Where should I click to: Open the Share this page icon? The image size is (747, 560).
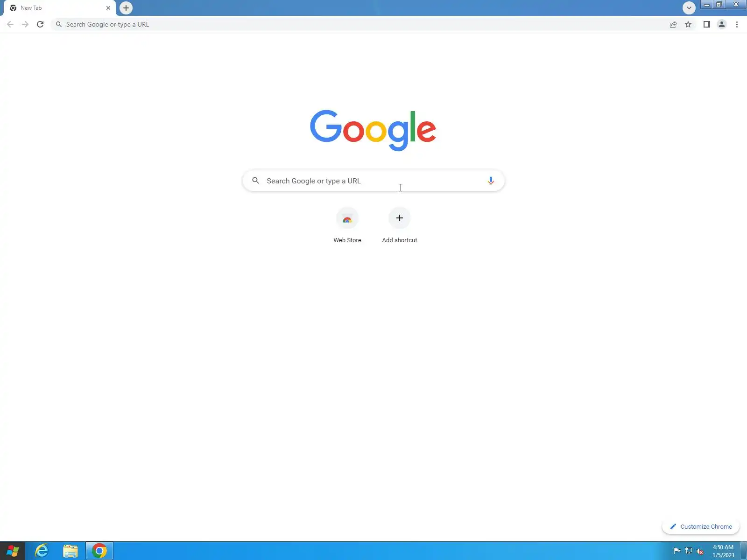point(673,24)
